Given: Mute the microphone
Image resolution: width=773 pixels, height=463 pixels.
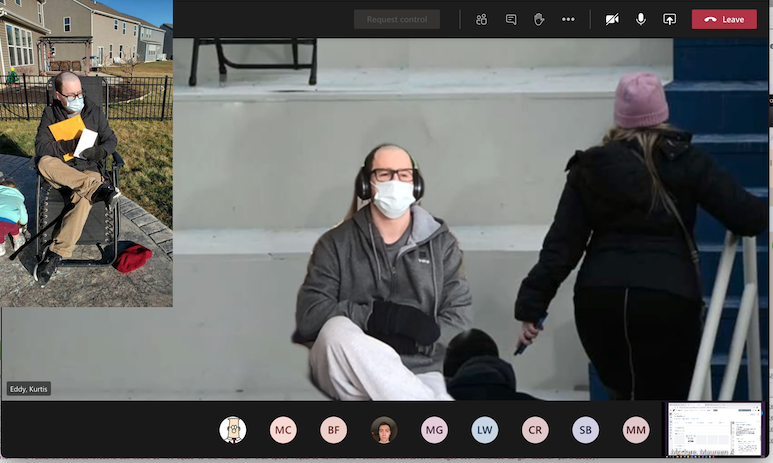Looking at the screenshot, I should [641, 19].
